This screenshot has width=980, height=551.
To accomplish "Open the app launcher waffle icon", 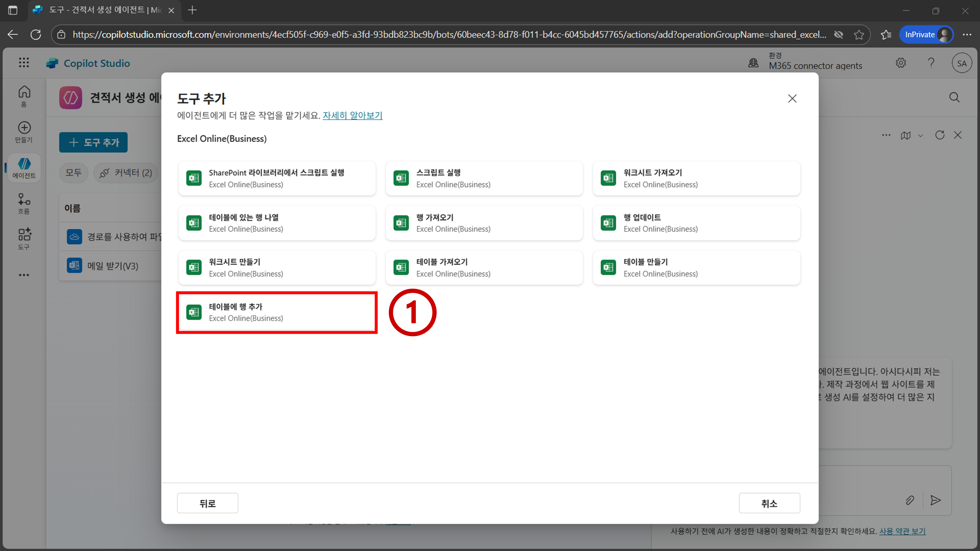I will tap(24, 63).
